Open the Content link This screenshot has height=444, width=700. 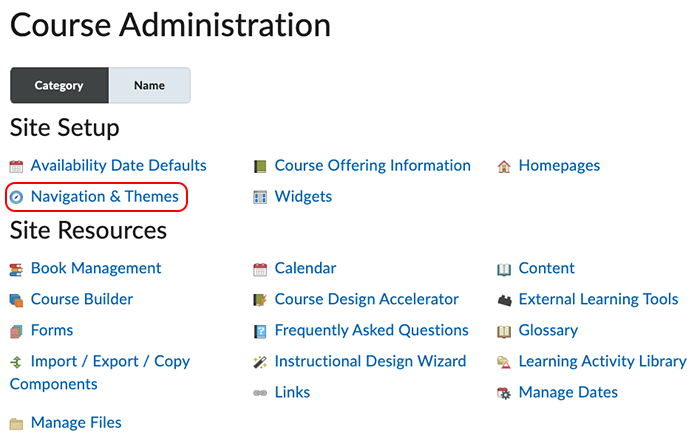(546, 269)
